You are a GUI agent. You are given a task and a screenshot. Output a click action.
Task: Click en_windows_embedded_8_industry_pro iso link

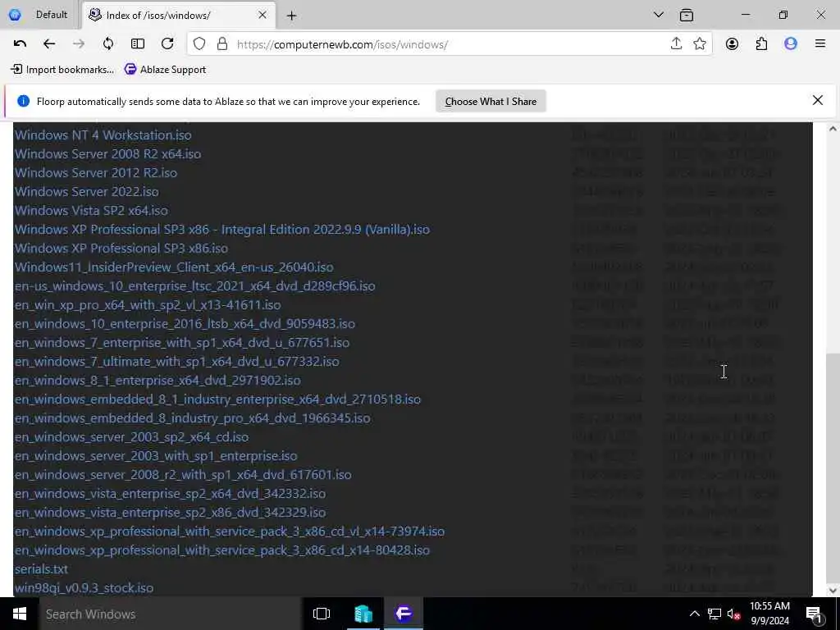[x=192, y=418]
